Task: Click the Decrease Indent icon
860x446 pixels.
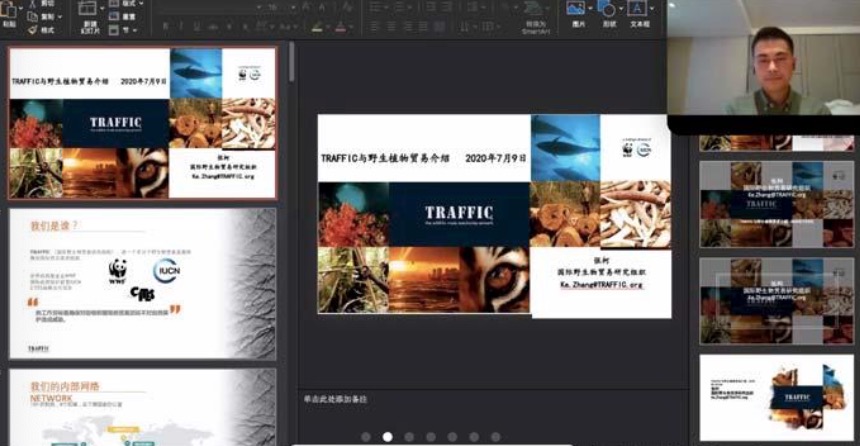Action: tap(431, 7)
